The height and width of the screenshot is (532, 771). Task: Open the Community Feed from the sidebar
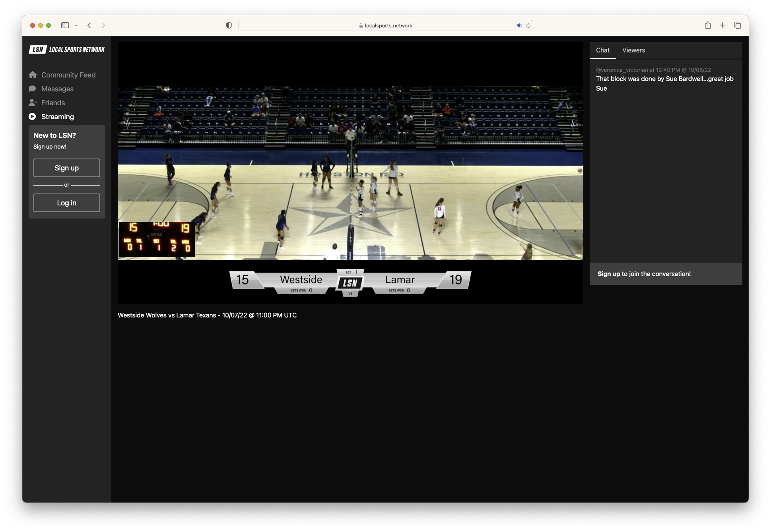(68, 75)
